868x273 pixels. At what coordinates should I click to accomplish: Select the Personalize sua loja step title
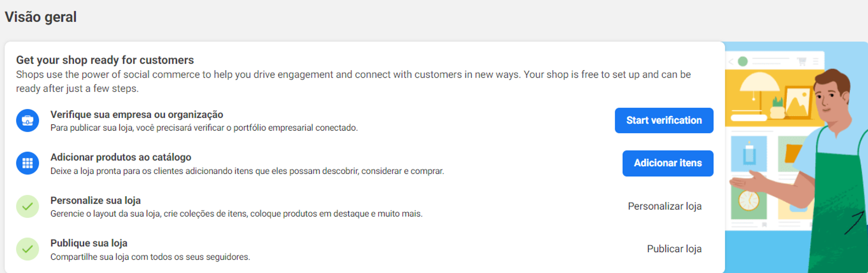click(95, 201)
